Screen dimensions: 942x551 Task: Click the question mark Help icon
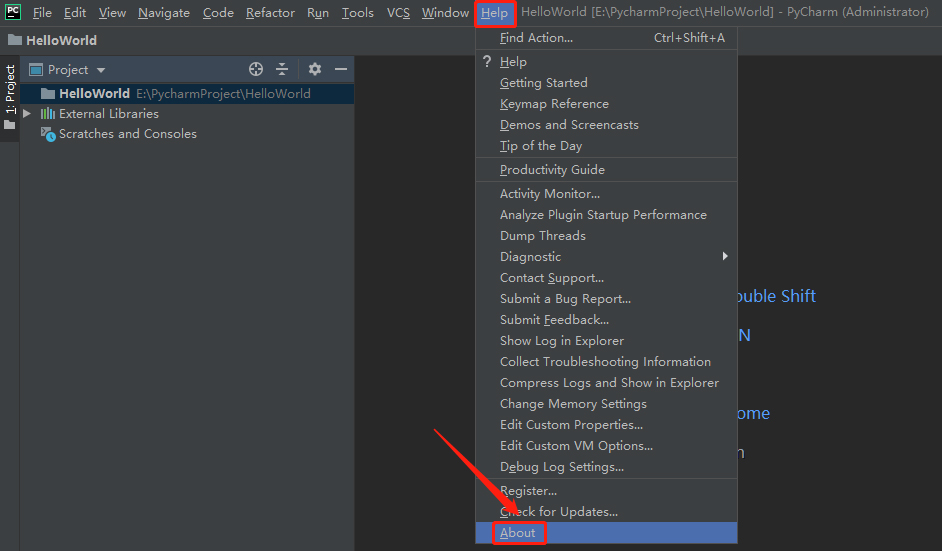pyautogui.click(x=487, y=61)
